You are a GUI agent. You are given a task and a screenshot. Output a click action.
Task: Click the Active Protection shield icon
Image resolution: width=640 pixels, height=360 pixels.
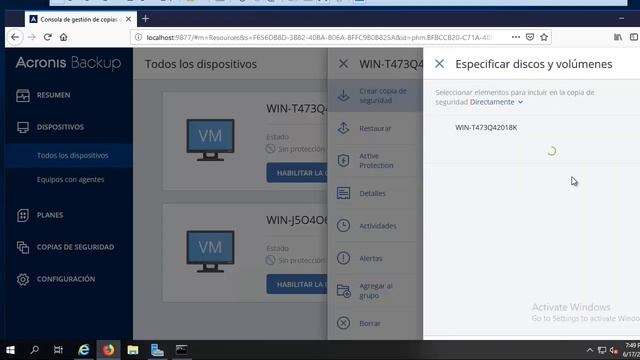(343, 160)
